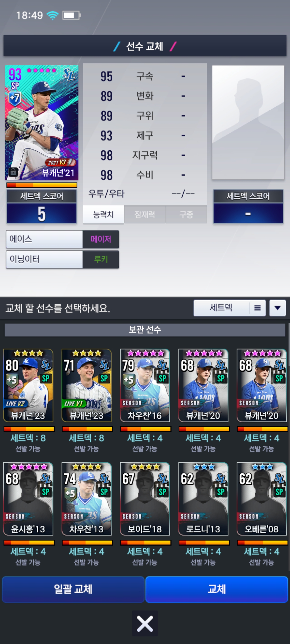Screen dimensions: 290x644
Task: Switch to the 구종 tab
Action: (x=186, y=214)
